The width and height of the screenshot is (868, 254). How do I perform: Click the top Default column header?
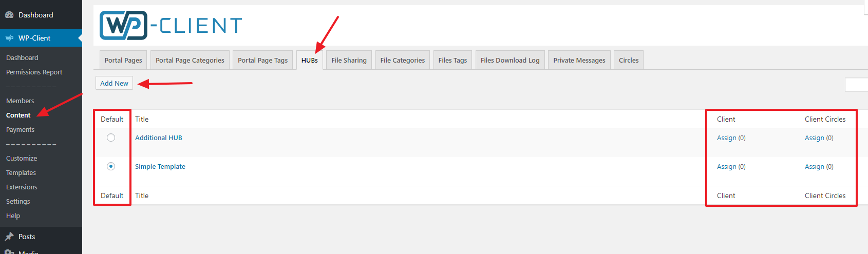(x=112, y=119)
